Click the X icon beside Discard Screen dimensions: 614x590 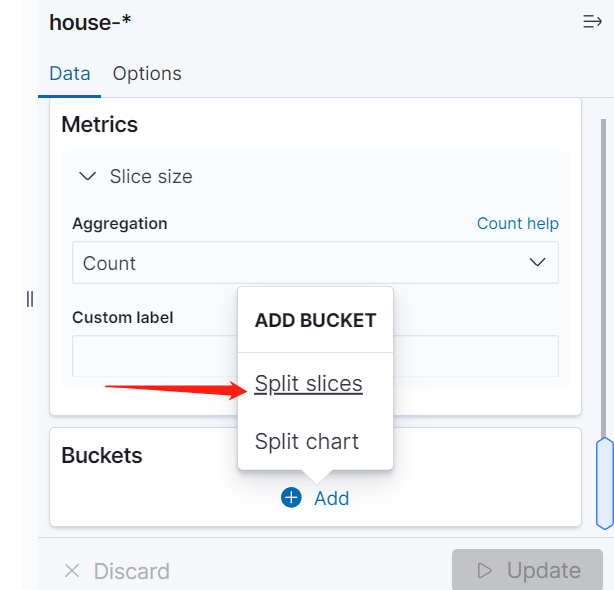72,570
